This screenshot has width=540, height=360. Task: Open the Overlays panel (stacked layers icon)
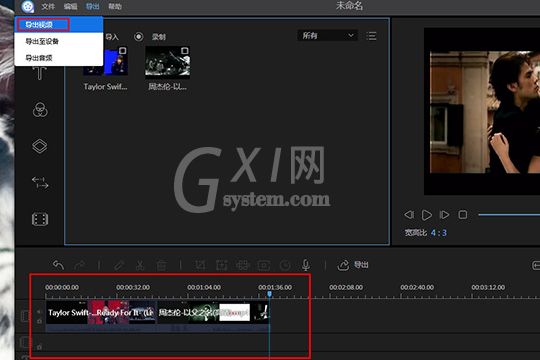click(x=40, y=146)
